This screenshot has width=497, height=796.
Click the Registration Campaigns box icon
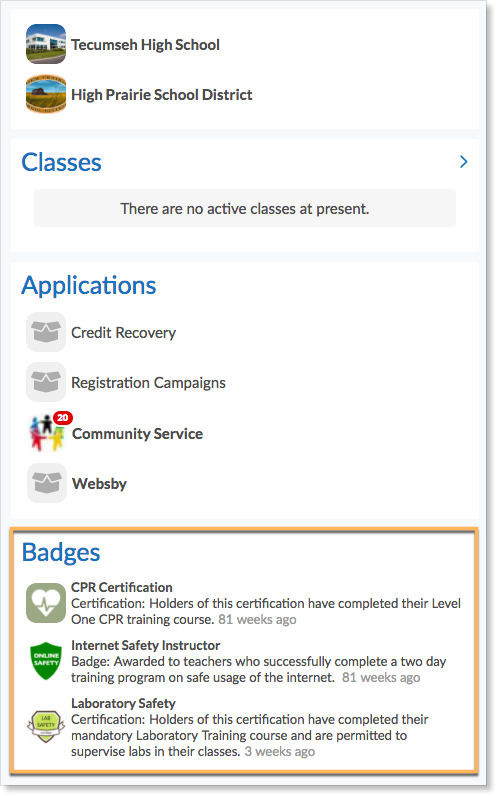(x=46, y=382)
